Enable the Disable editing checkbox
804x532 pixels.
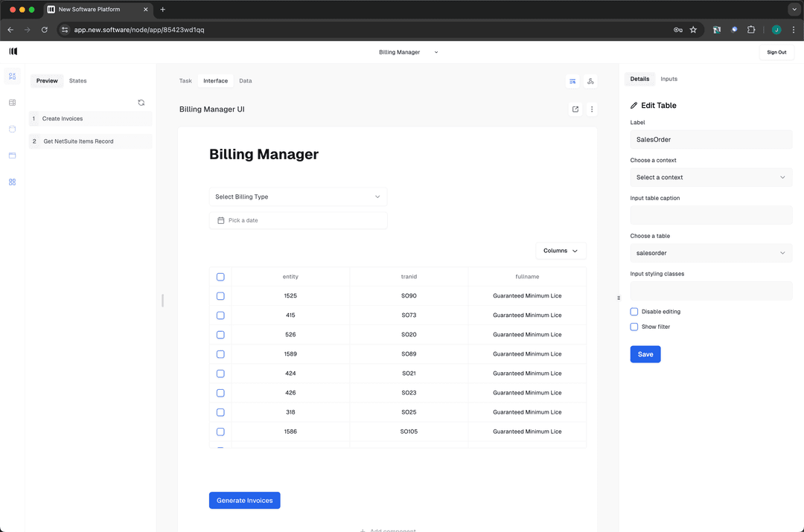point(634,312)
